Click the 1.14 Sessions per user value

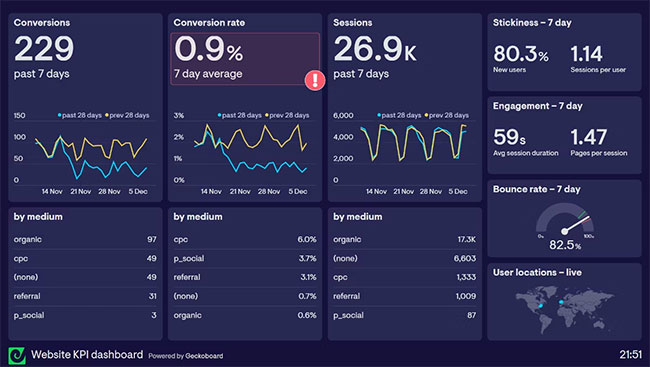tap(587, 54)
